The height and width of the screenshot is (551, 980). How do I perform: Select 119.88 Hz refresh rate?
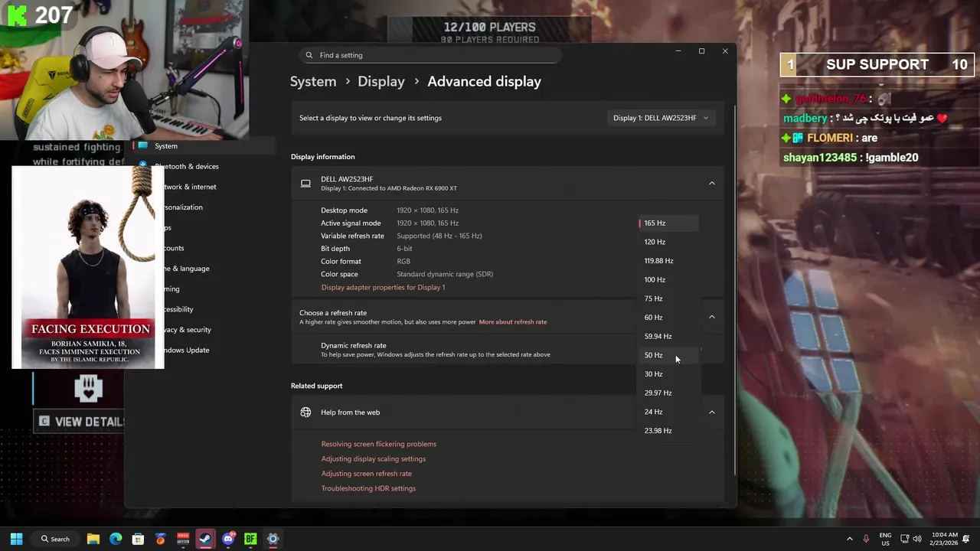[x=668, y=261]
